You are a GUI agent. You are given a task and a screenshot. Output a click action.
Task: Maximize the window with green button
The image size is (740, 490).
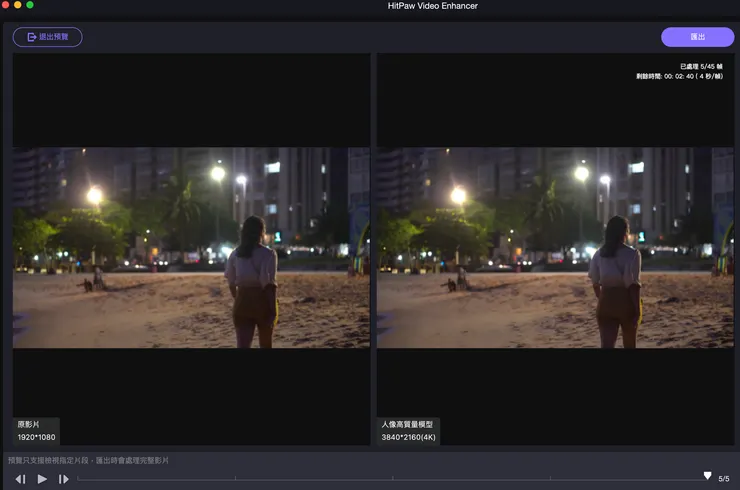click(x=30, y=5)
